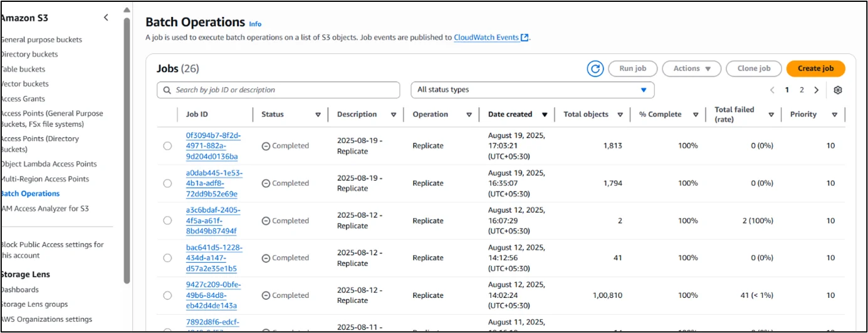868x333 pixels.
Task: Open the All status types dropdown
Action: (x=532, y=90)
